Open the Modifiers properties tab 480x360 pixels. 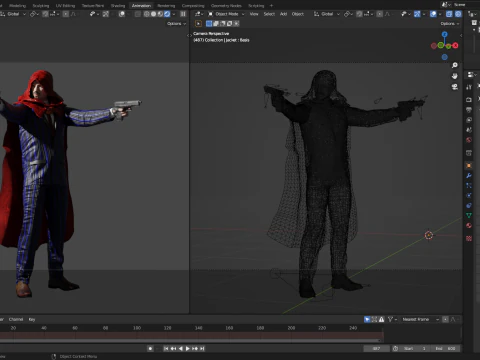[469, 175]
